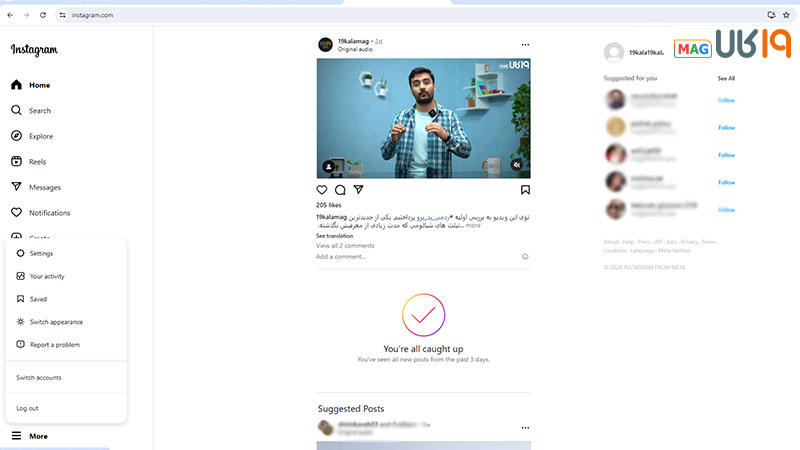Open Reels from the sidebar
The width and height of the screenshot is (800, 450).
tap(36, 162)
